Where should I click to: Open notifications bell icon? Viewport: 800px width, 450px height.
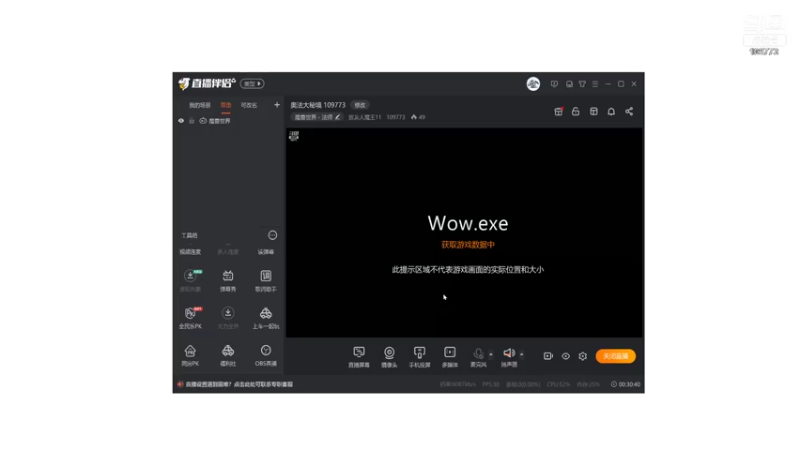coord(611,111)
